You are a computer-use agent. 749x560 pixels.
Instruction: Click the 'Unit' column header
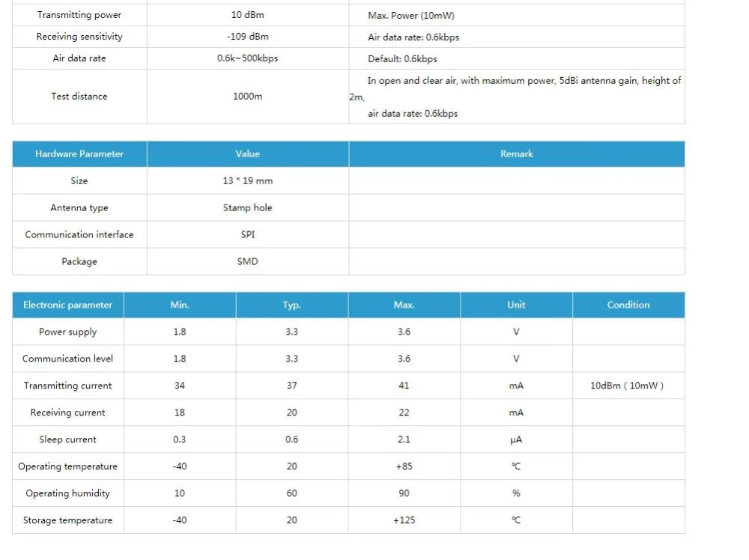click(516, 305)
